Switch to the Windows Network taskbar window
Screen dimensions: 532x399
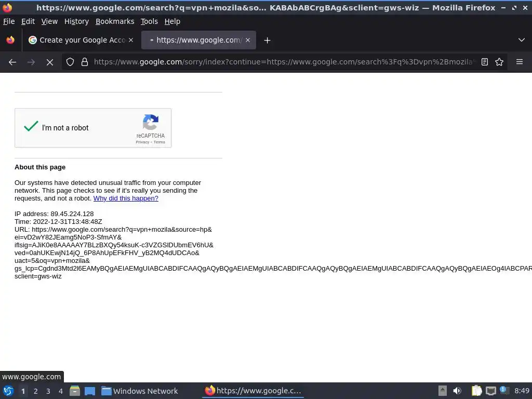[x=140, y=391]
